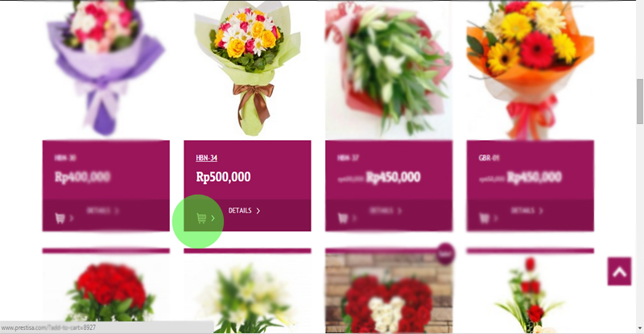This screenshot has height=334, width=644.
Task: Open DETAILS for the HBN-34 bouquet
Action: (x=245, y=211)
